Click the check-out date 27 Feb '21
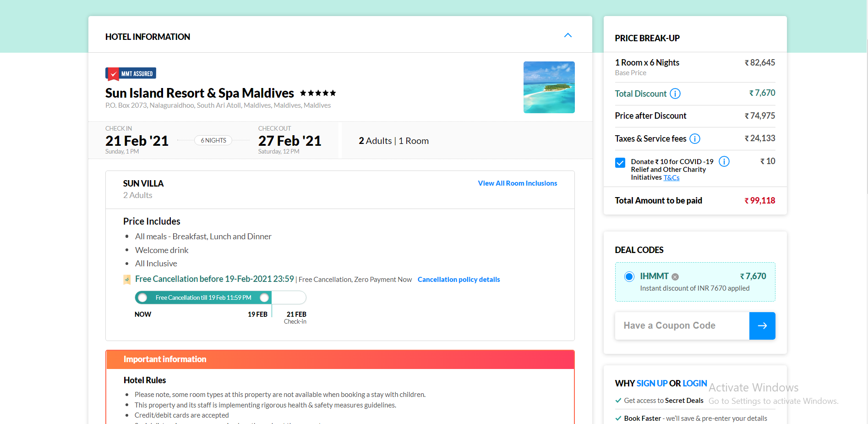 point(290,141)
